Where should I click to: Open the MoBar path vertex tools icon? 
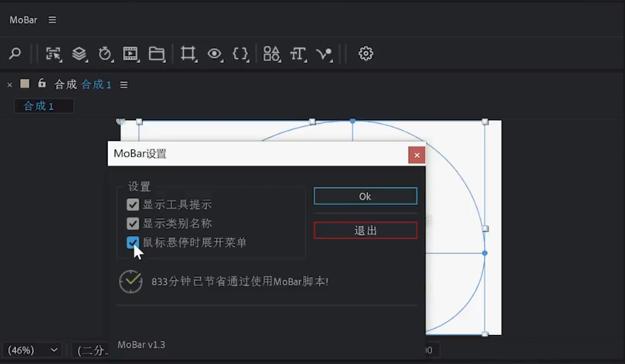click(x=325, y=54)
